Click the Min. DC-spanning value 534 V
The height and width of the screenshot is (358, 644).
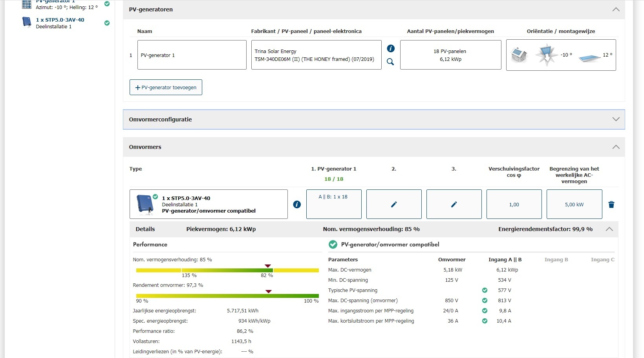tap(505, 280)
